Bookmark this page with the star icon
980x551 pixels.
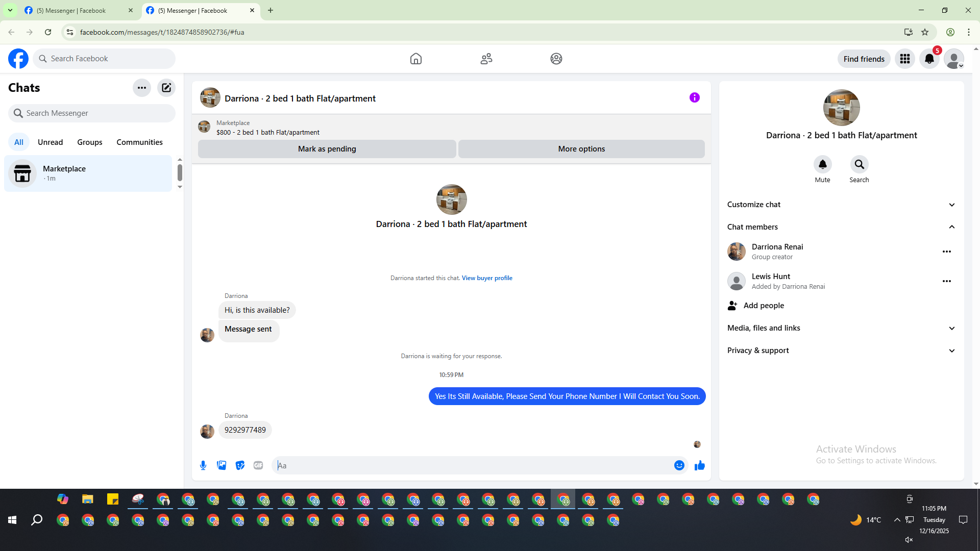[925, 32]
